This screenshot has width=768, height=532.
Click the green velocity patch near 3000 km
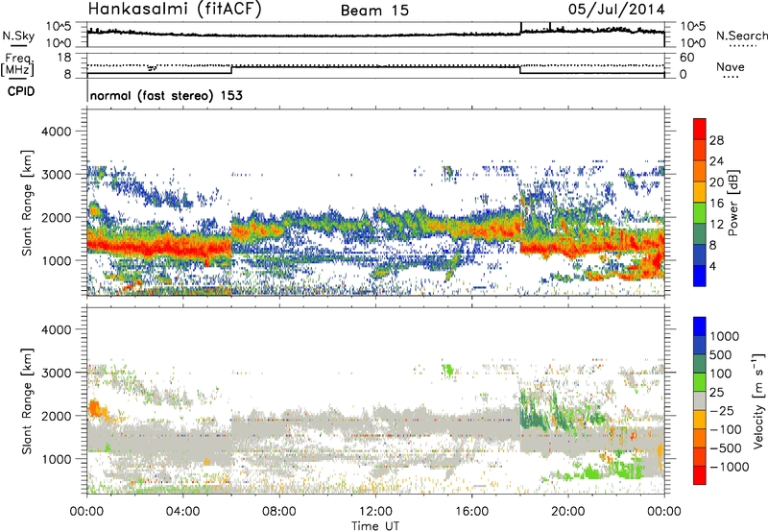(447, 370)
